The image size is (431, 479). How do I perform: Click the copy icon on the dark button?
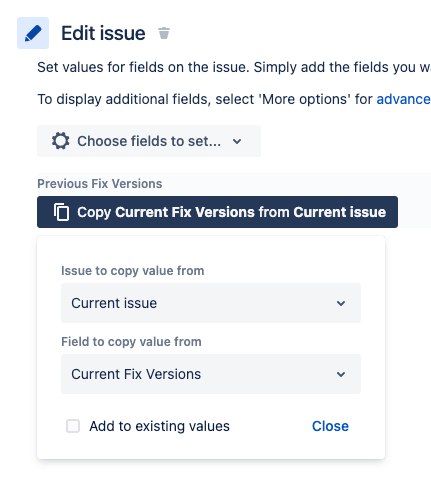61,212
